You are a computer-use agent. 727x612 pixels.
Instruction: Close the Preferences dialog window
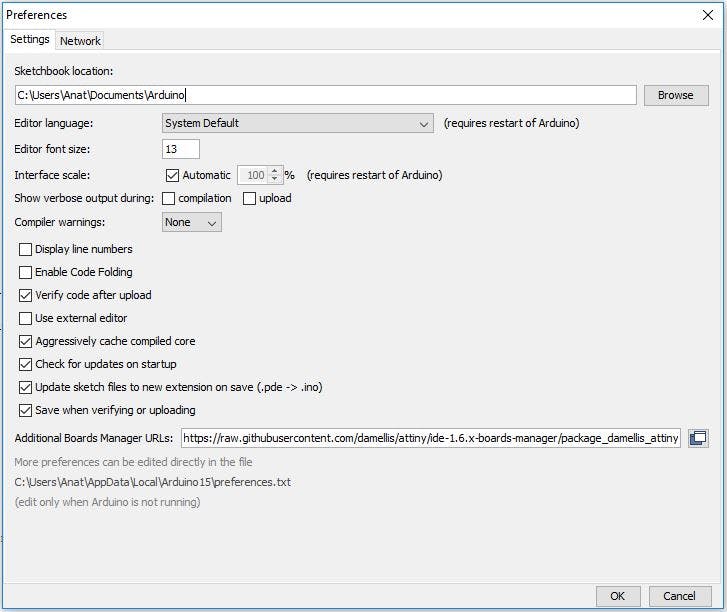pyautogui.click(x=708, y=15)
